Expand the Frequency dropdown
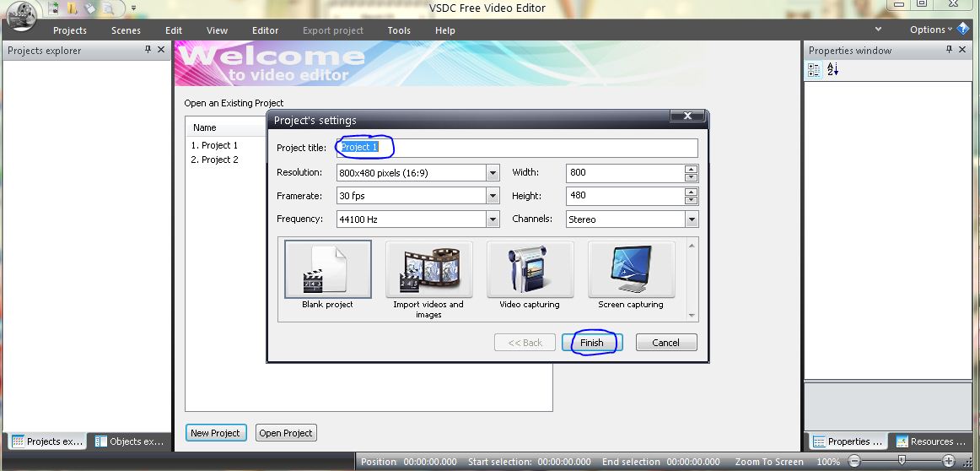Viewport: 980px width, 471px height. point(493,219)
